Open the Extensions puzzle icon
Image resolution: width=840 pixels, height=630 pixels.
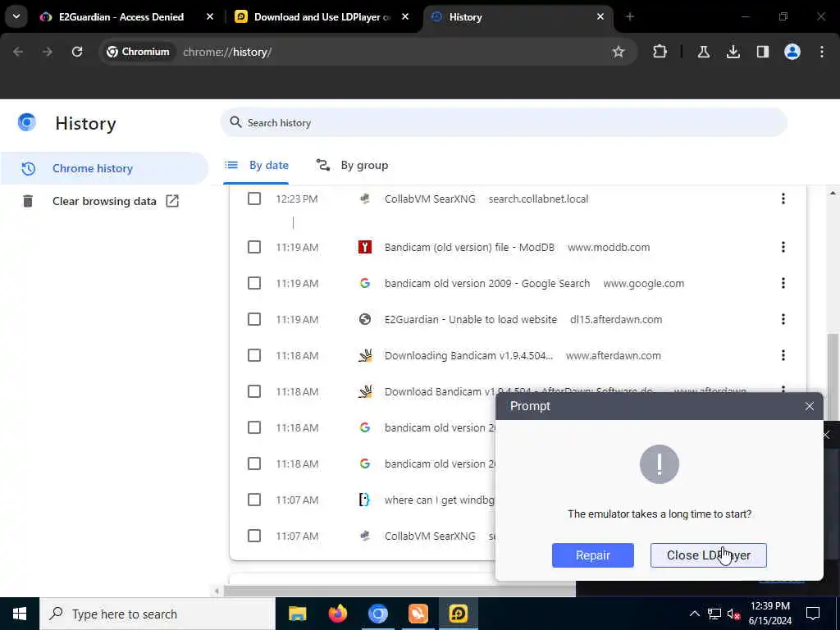(660, 52)
